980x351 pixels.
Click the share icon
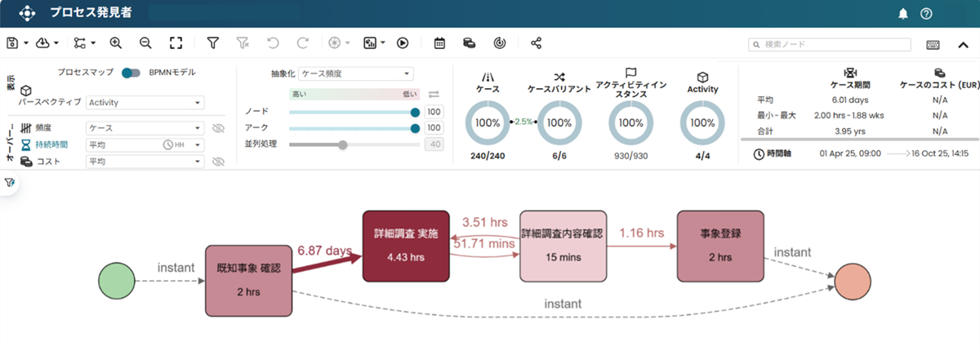click(537, 43)
